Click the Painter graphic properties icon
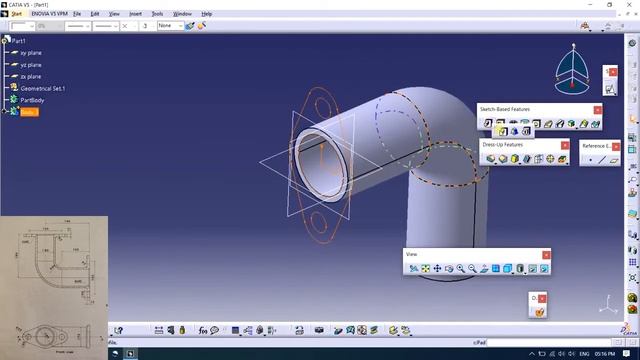Screen dimensions: 640x360 pos(190,26)
